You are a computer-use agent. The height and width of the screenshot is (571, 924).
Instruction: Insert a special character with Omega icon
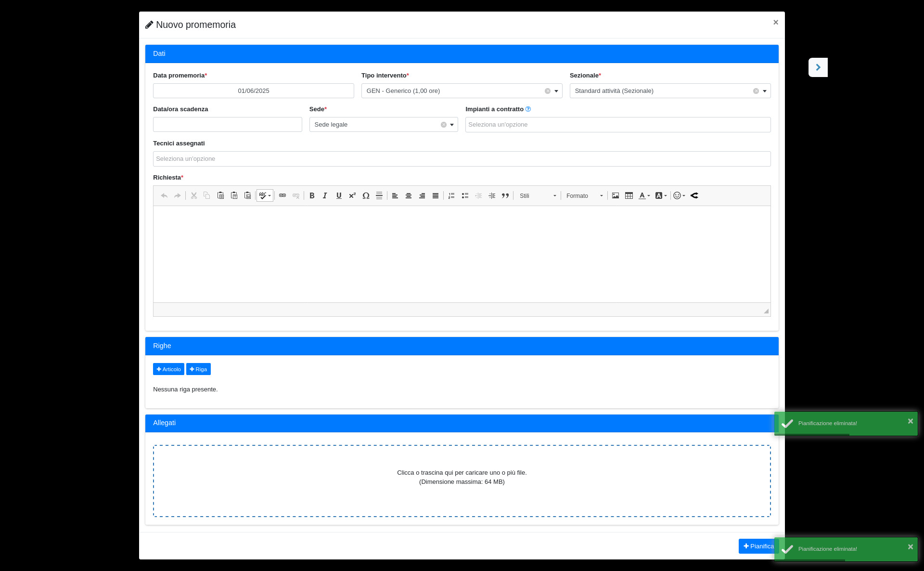[366, 195]
